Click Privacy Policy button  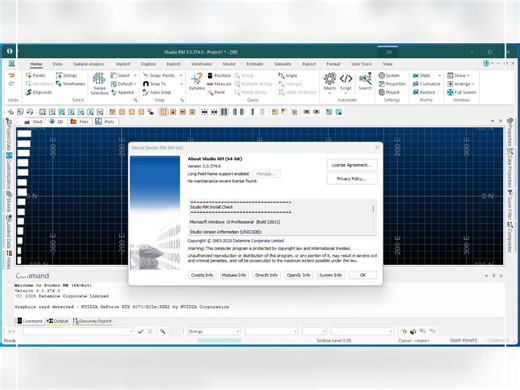tap(352, 179)
